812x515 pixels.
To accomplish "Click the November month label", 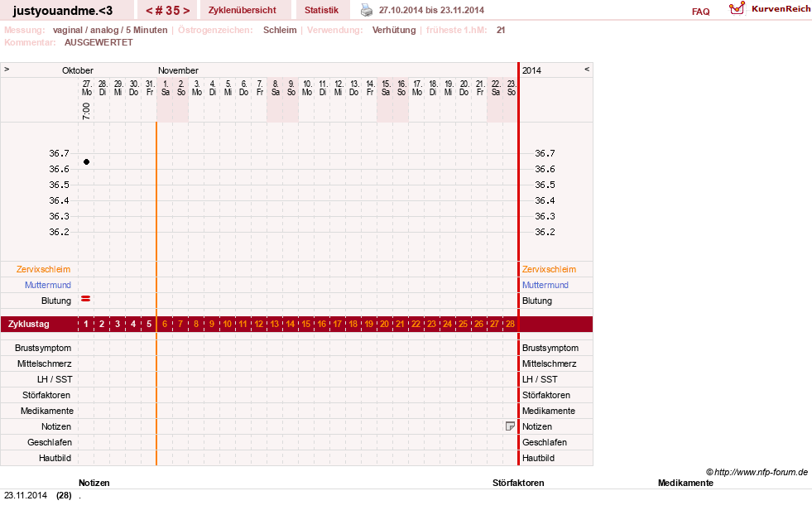I will tap(178, 70).
